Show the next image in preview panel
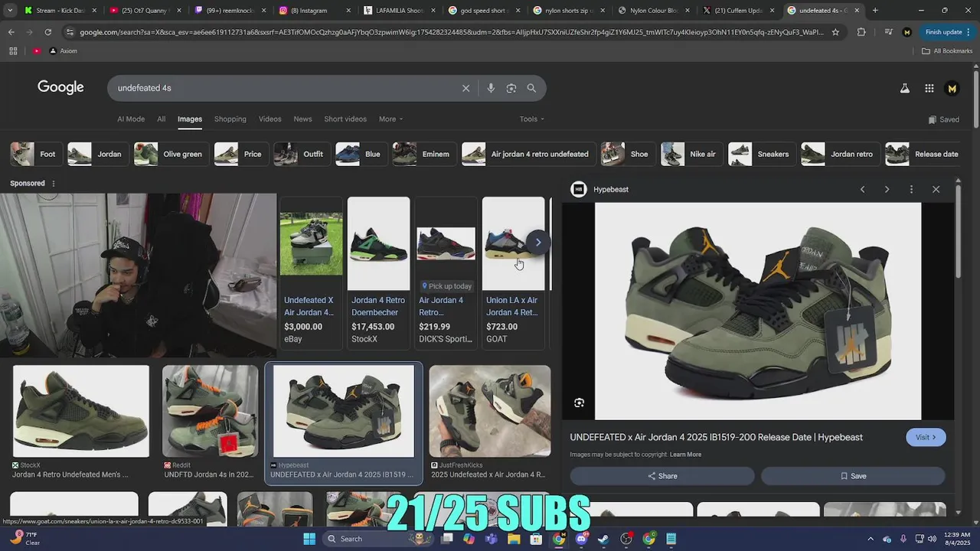This screenshot has height=551, width=980. tap(887, 189)
